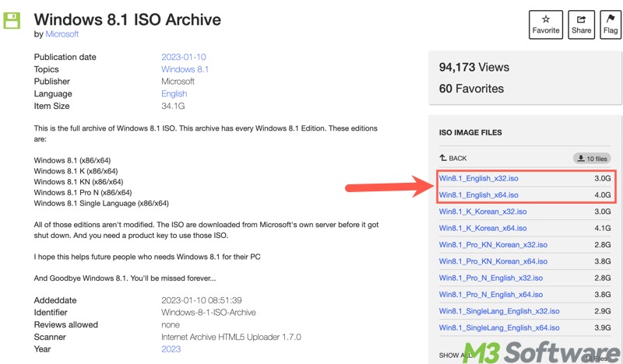Select Win8.1_K_Korean_x32.iso link
The height and width of the screenshot is (364, 623).
(x=482, y=212)
